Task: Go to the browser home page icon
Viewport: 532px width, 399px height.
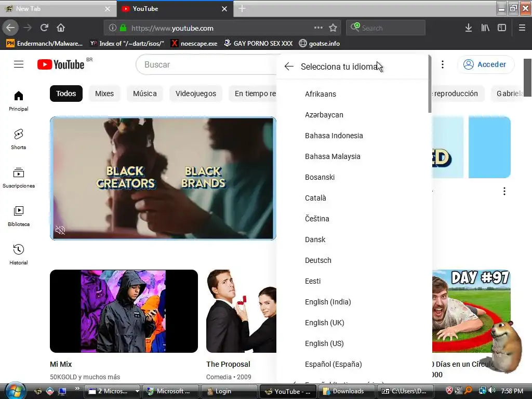Action: (x=61, y=28)
